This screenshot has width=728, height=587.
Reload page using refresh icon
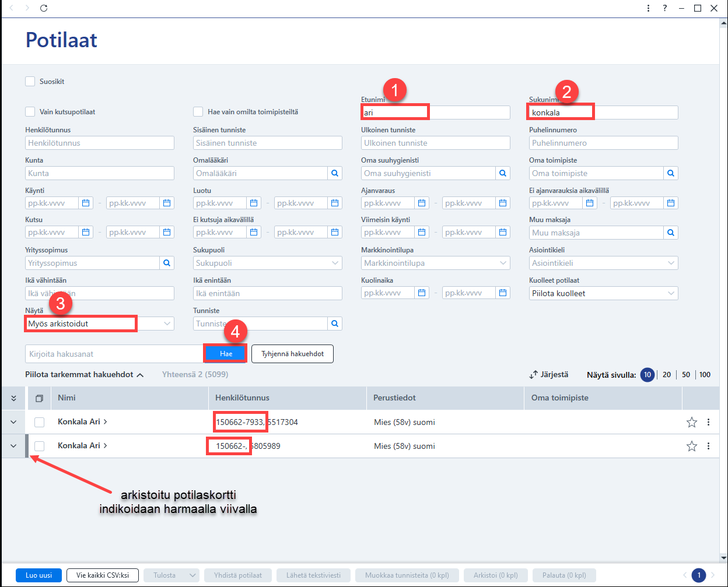coord(44,8)
